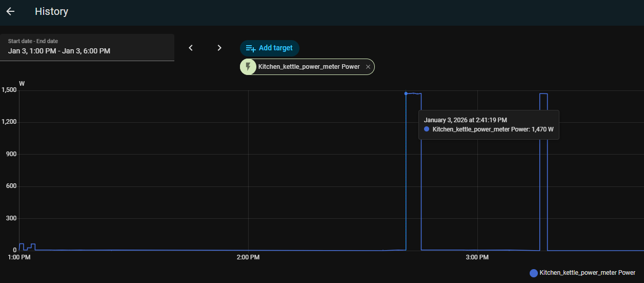Toggle the Kitchen_kettle_power_meter Power legend label
This screenshot has width=644, height=283.
(x=587, y=273)
